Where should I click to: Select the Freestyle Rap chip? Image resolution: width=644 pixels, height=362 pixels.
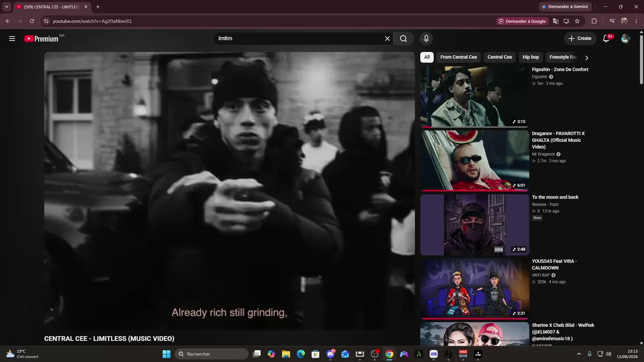(x=562, y=57)
